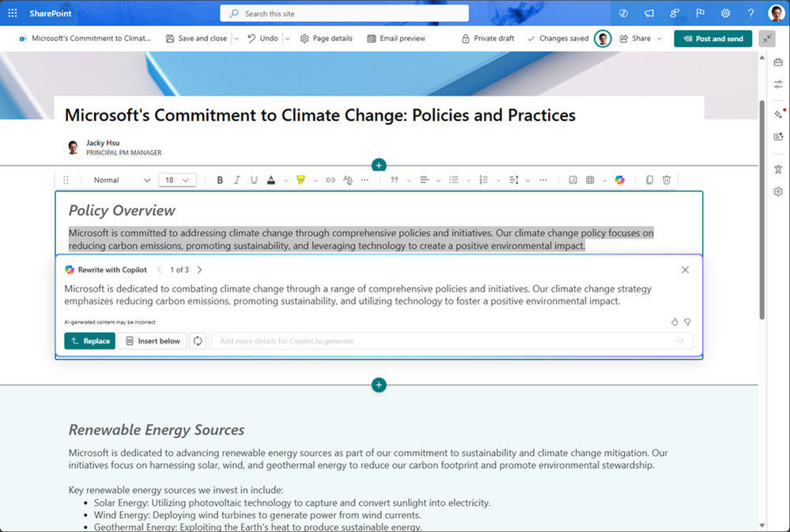Open Copilot from the text toolbar

click(x=620, y=180)
